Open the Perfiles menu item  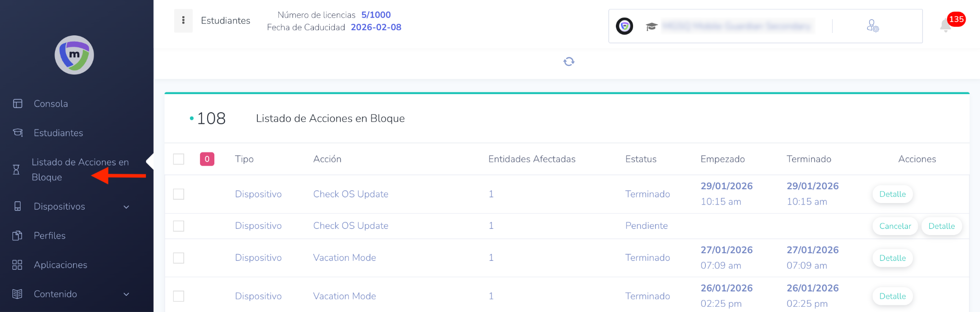(x=49, y=236)
